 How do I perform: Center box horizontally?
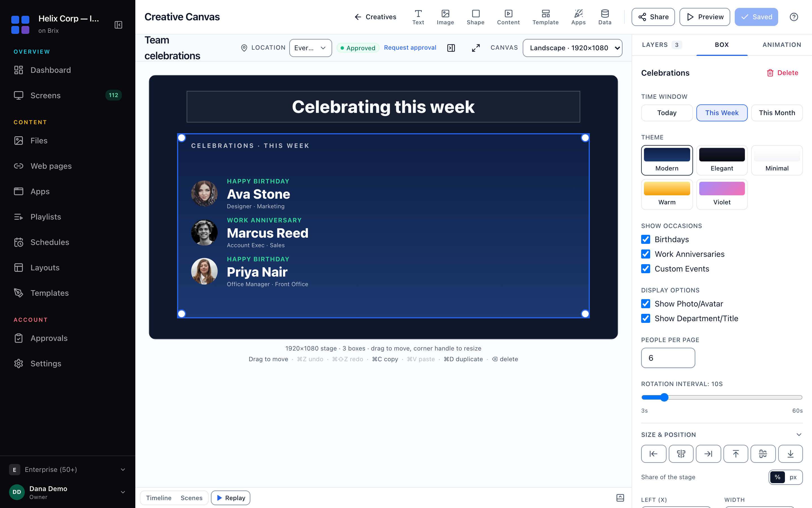click(x=681, y=454)
